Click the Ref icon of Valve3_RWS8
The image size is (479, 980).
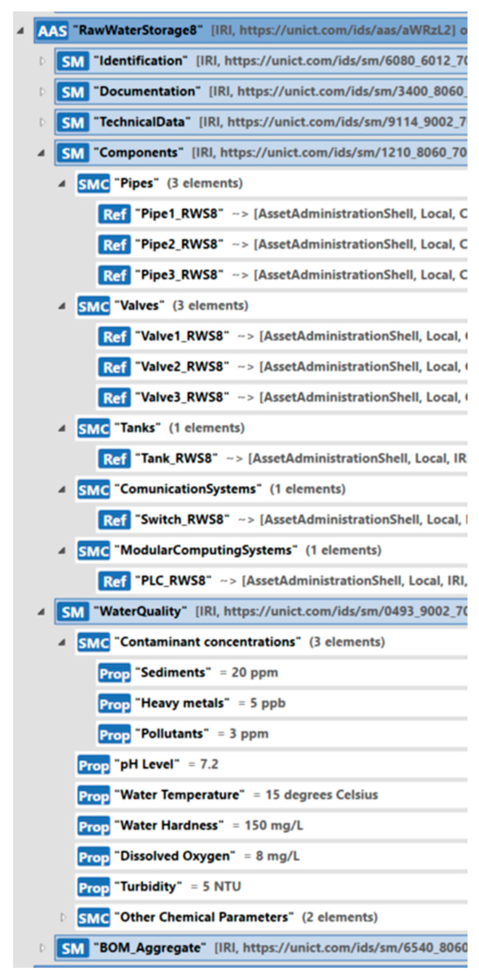114,398
